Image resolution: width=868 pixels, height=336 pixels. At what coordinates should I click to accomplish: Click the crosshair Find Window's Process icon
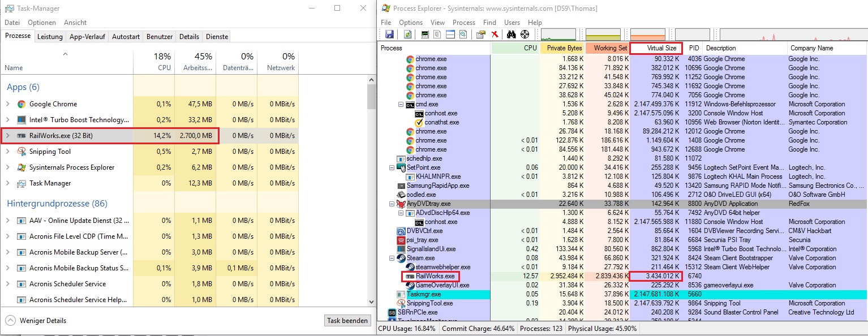[525, 35]
